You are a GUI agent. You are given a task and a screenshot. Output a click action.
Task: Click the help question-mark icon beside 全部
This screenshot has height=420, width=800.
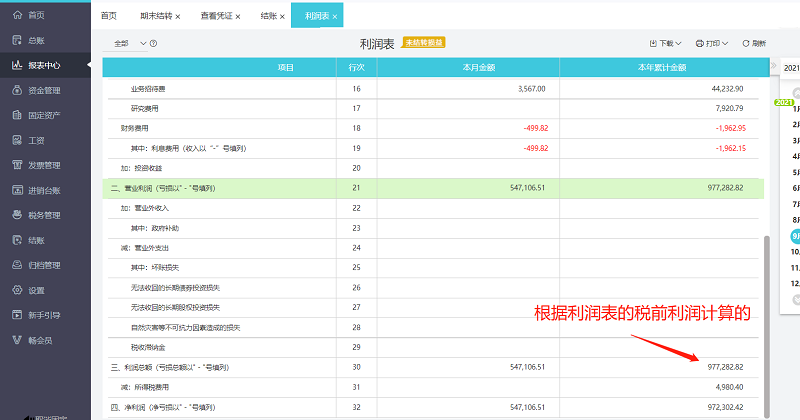(154, 44)
